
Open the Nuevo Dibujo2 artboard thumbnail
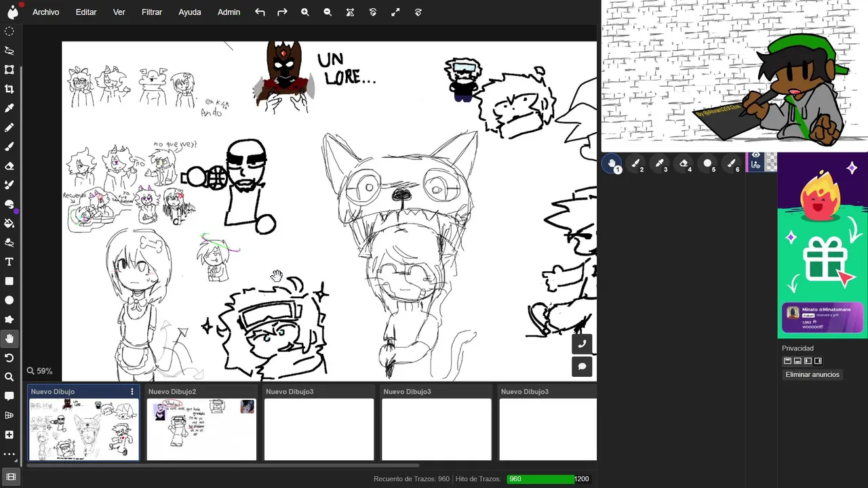(x=201, y=429)
